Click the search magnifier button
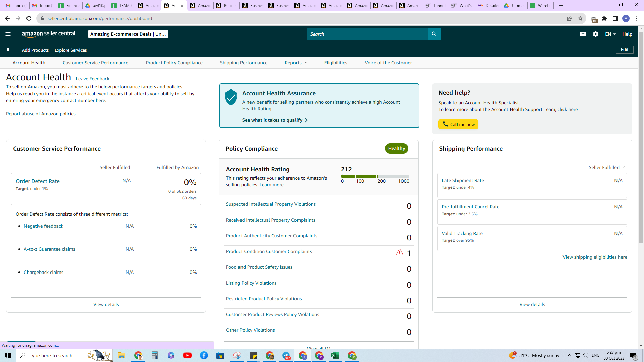Viewport: 644px width, 362px height. coord(434,34)
